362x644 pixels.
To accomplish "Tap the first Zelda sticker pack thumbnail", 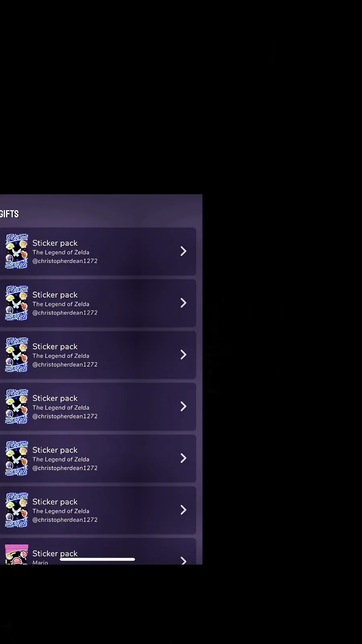I will 16,251.
